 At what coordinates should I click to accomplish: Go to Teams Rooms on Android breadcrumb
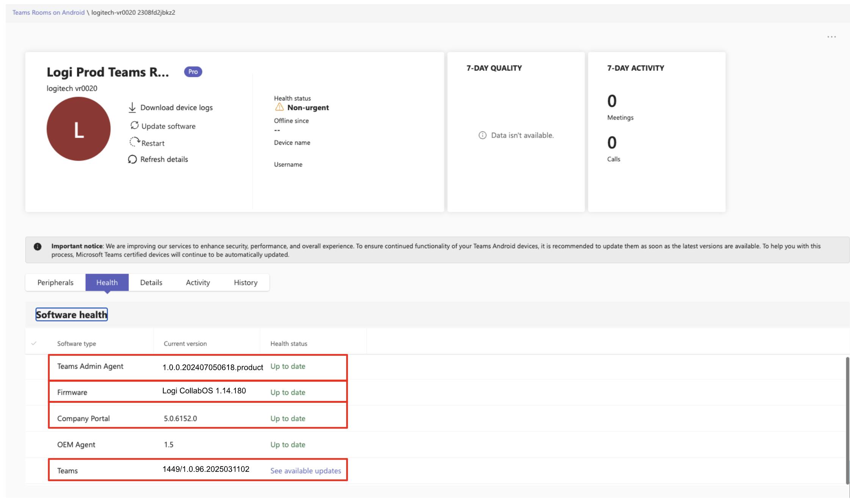[x=49, y=13]
